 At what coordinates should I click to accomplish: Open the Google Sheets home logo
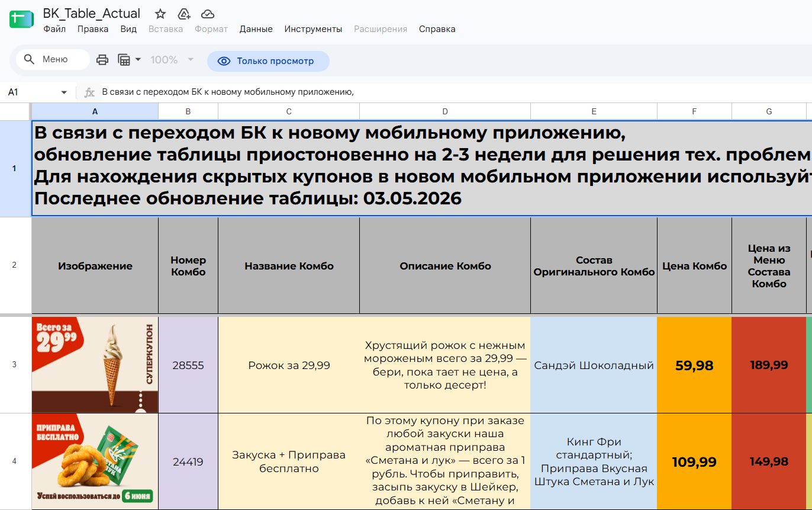(21, 19)
